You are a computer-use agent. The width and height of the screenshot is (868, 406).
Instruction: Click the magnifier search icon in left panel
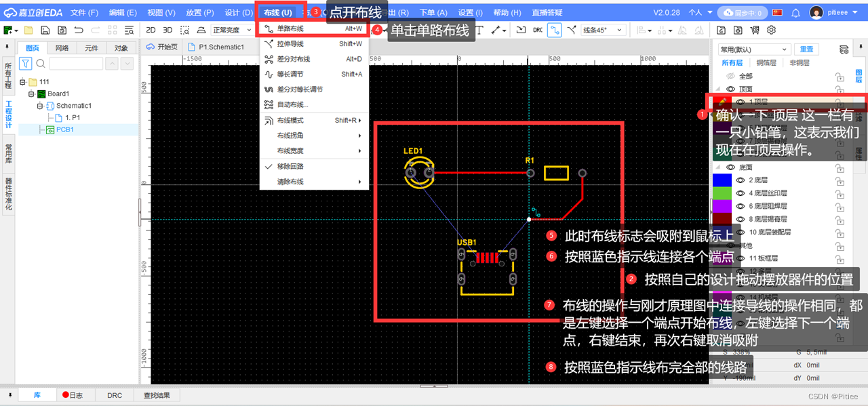click(x=41, y=63)
